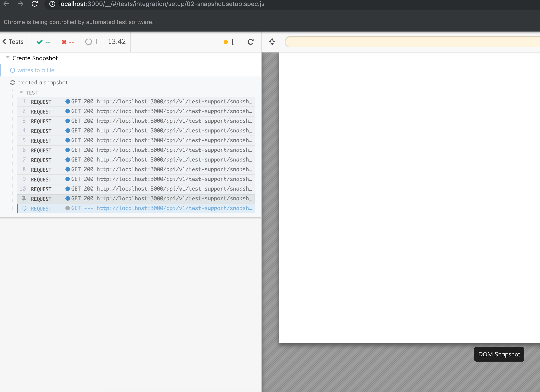Click the red failed-tests X icon
The width and height of the screenshot is (540, 392).
(64, 42)
